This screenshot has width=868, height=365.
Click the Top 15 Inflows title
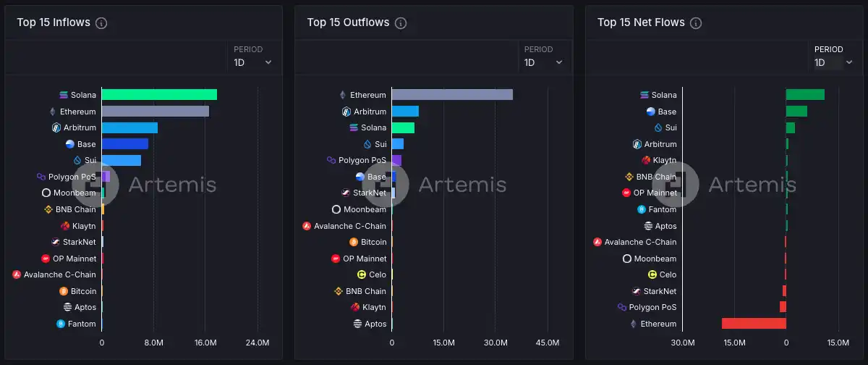pos(54,22)
